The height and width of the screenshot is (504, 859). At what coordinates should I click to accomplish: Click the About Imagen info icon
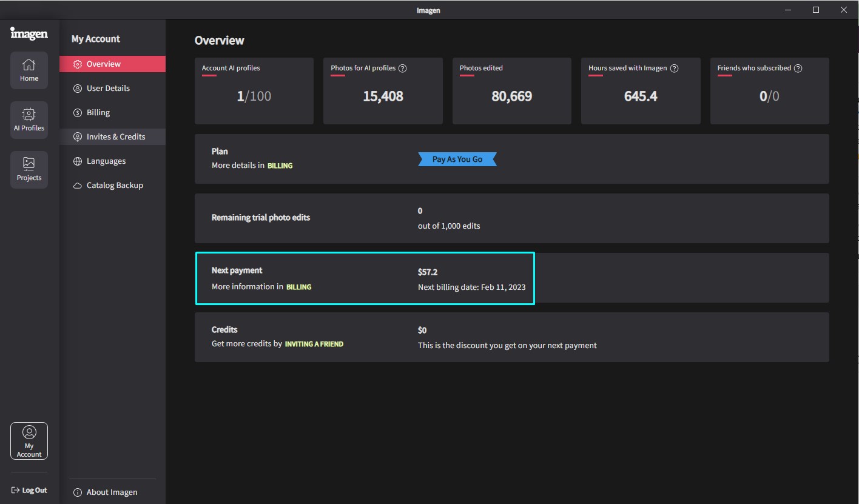click(x=78, y=492)
